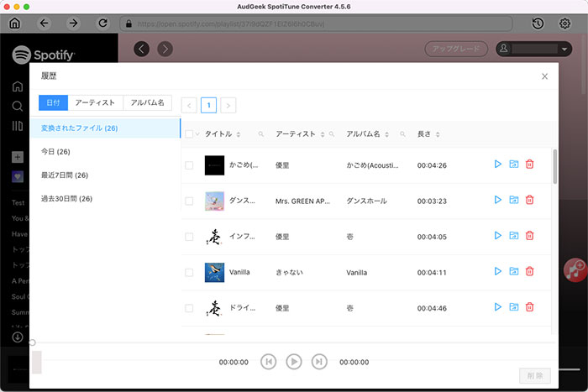Select 過去30日間 (26) filter
Image resolution: width=588 pixels, height=392 pixels.
[105, 199]
